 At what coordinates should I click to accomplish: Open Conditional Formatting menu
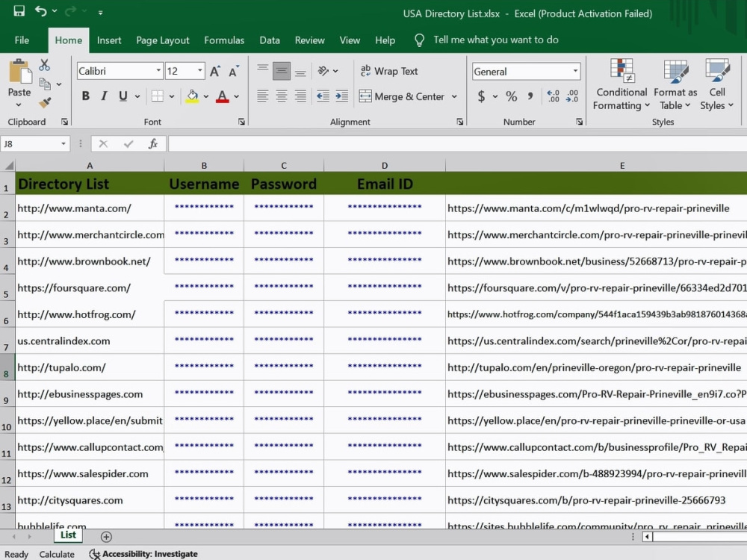(x=622, y=85)
